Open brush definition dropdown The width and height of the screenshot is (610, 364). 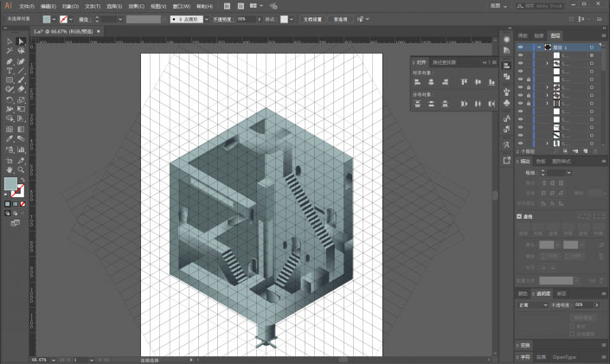(207, 19)
